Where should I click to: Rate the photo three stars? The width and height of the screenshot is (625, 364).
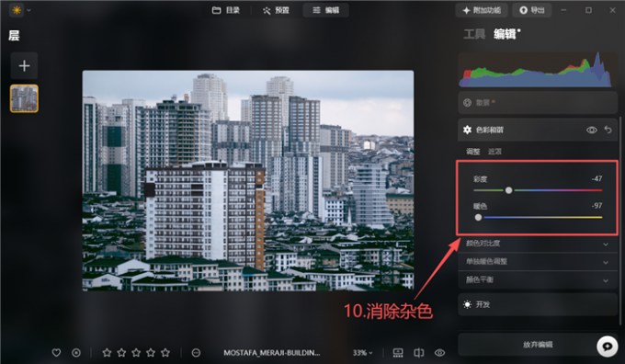point(136,353)
